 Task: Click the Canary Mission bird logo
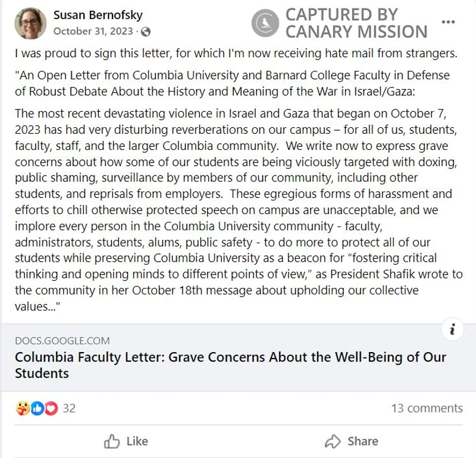coord(265,23)
